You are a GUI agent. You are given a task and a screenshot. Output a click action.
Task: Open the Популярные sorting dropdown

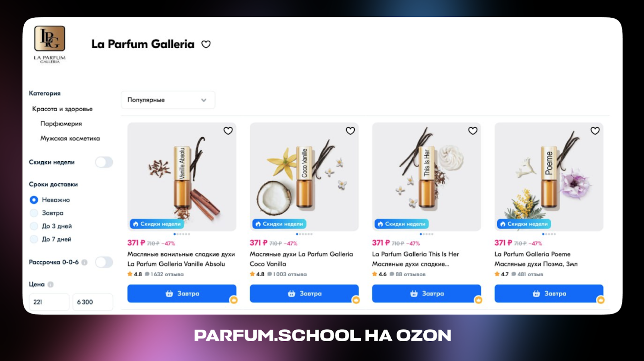pos(168,100)
